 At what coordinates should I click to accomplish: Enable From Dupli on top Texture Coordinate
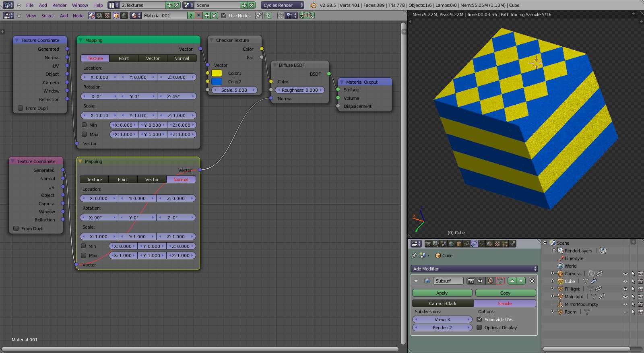tap(21, 108)
